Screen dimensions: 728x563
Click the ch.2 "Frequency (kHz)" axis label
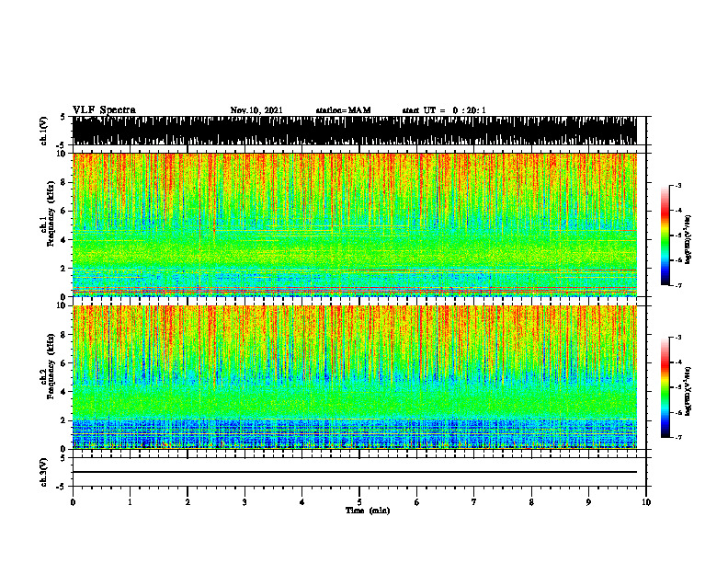click(x=51, y=366)
